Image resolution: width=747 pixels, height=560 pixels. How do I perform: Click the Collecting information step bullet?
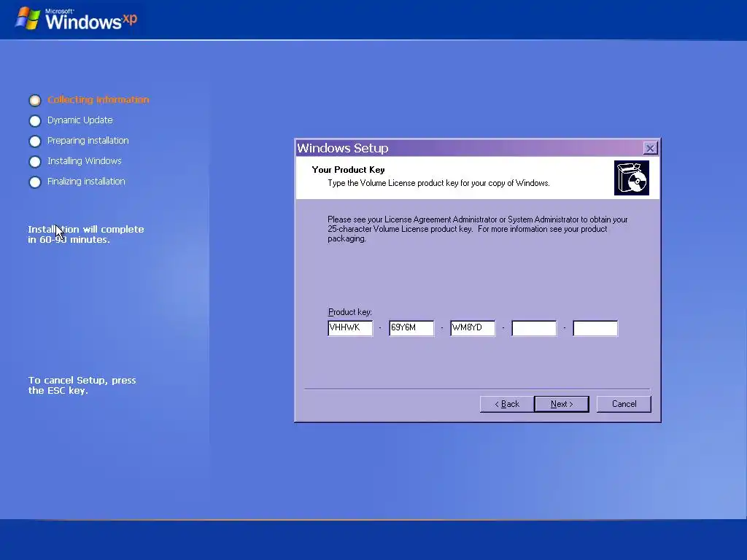click(35, 101)
